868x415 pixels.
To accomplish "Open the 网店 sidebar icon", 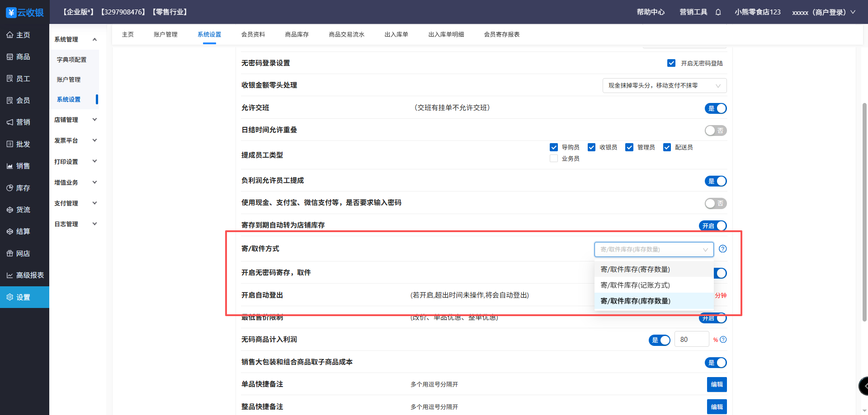I will (x=10, y=254).
